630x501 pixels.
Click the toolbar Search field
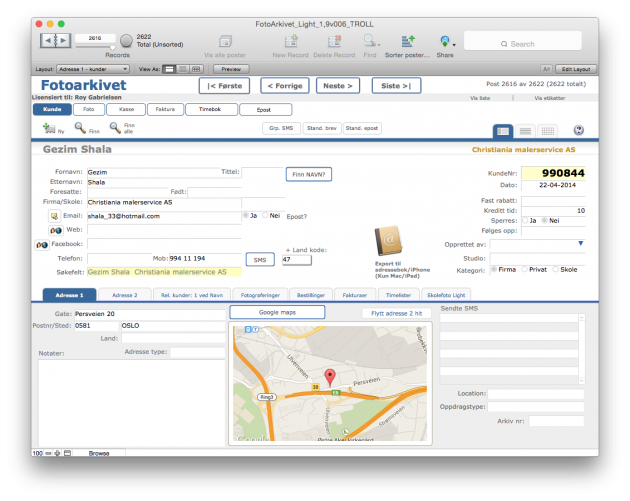pos(522,41)
